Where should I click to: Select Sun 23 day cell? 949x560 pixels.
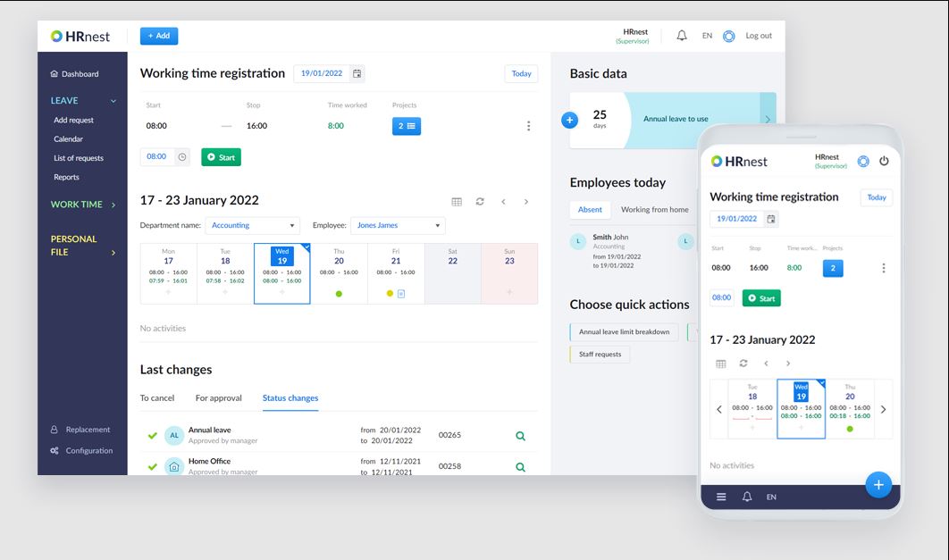509,273
